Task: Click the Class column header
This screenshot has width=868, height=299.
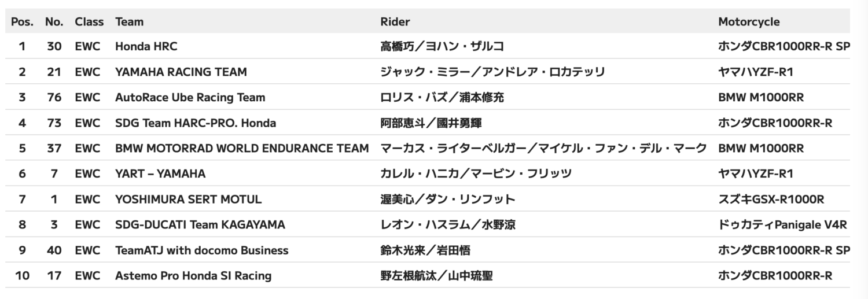Action: point(89,22)
